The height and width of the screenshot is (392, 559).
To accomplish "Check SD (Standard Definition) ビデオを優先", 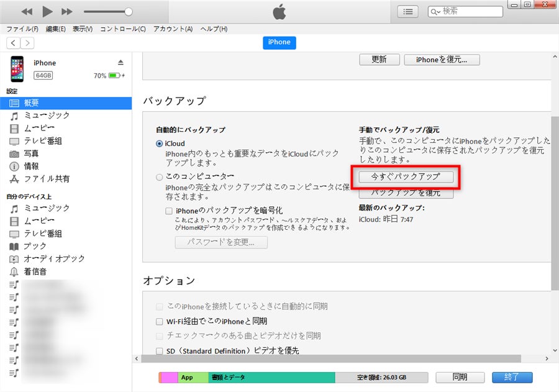I will (160, 351).
